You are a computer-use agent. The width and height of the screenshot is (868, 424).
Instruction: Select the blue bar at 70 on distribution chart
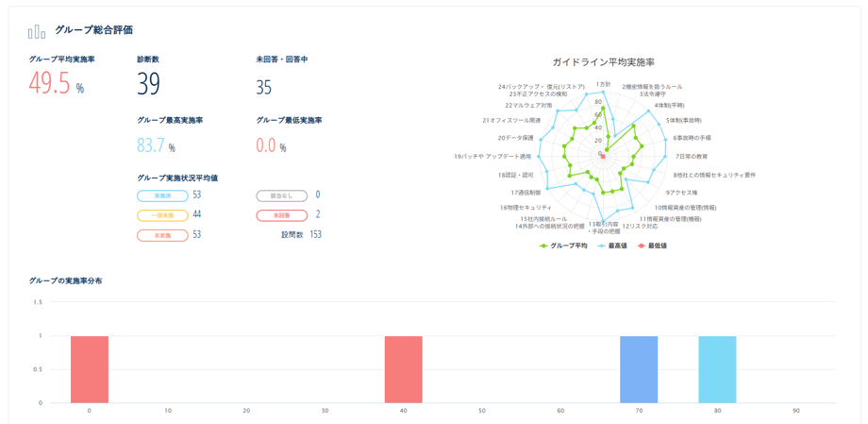639,369
